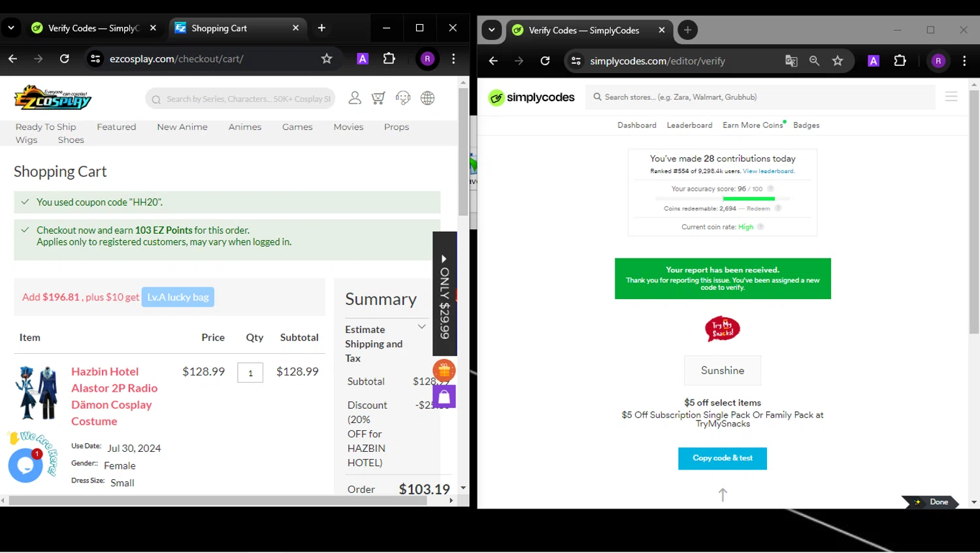Reload the simplycodes verify page

coord(545,61)
